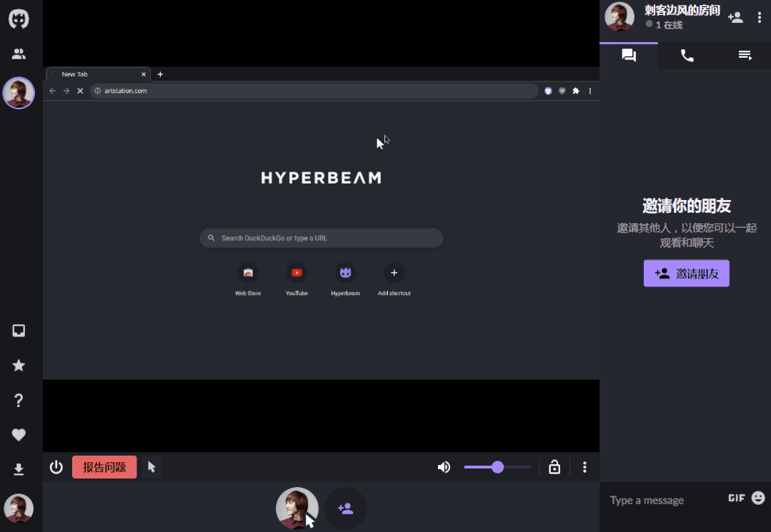Toggle the room lock icon
Image resolution: width=771 pixels, height=532 pixels.
(x=554, y=467)
